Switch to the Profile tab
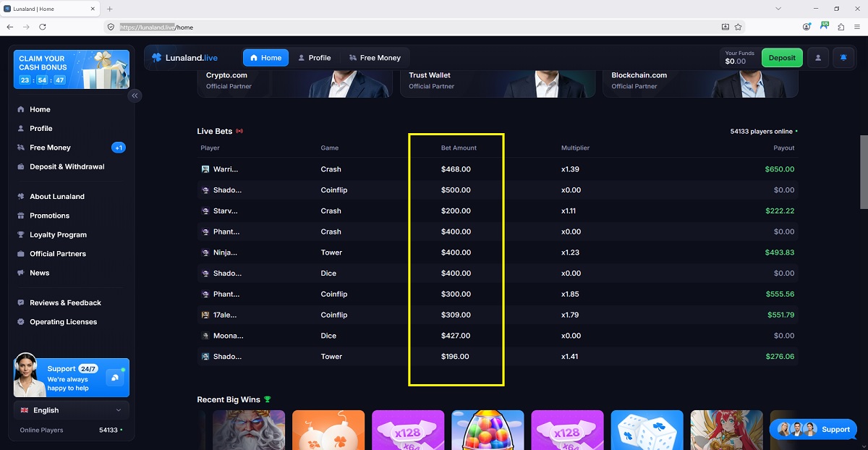Viewport: 868px width, 450px height. 314,58
